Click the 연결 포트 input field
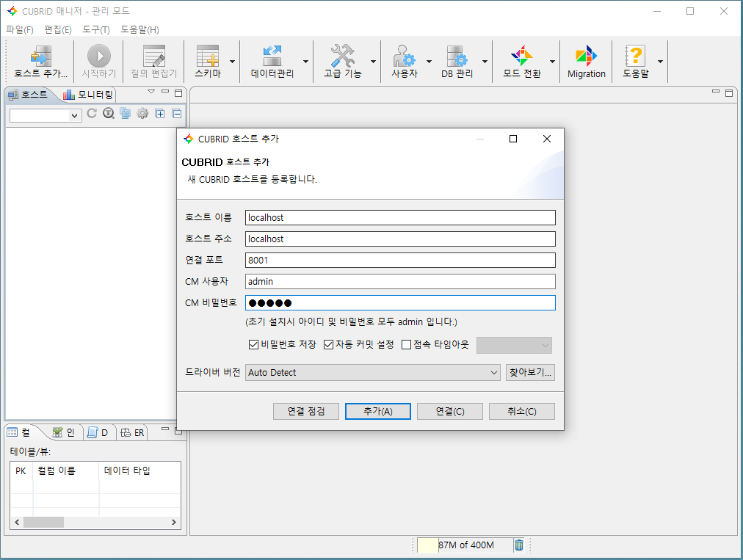 coord(400,260)
